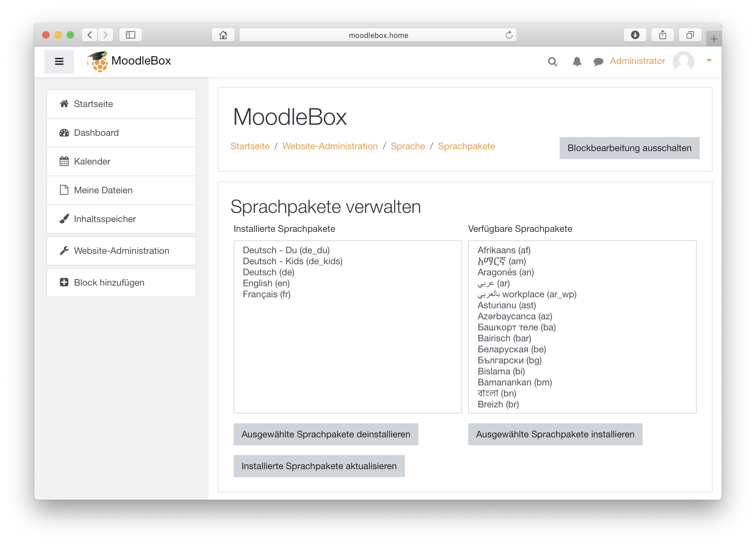
Task: Open the notifications bell icon
Action: point(577,61)
